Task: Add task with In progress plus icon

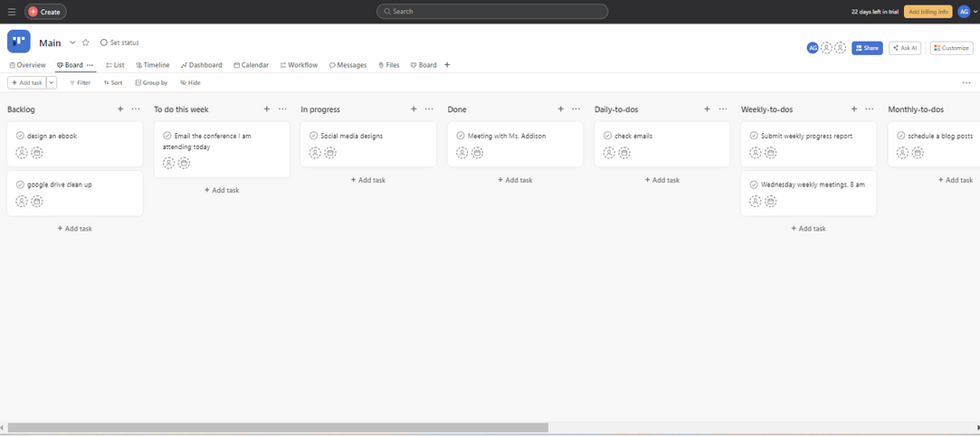Action: click(x=414, y=109)
